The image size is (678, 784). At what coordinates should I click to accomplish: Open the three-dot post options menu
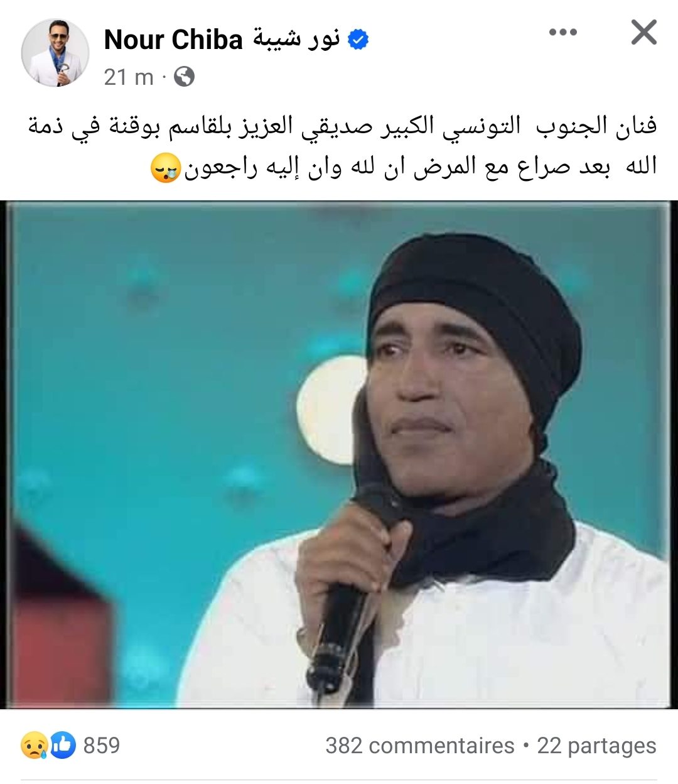pos(562,33)
